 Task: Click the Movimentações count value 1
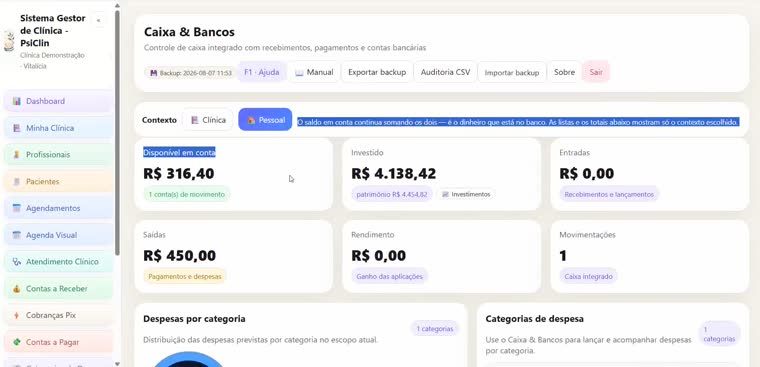[563, 255]
